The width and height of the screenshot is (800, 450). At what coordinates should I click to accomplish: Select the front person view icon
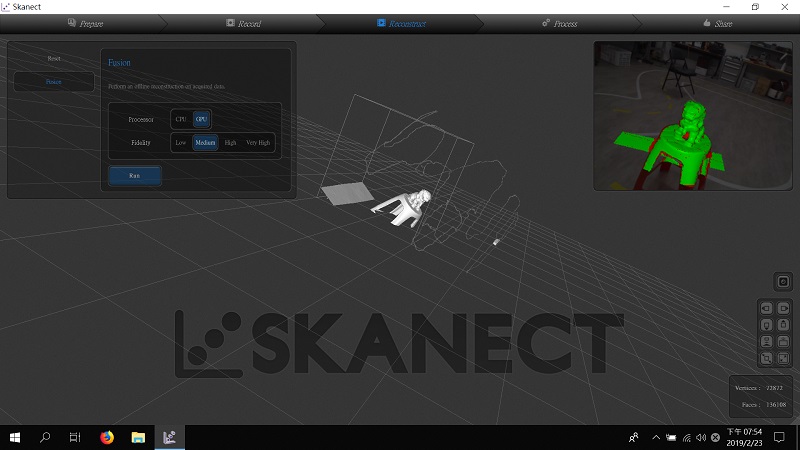coord(766,342)
